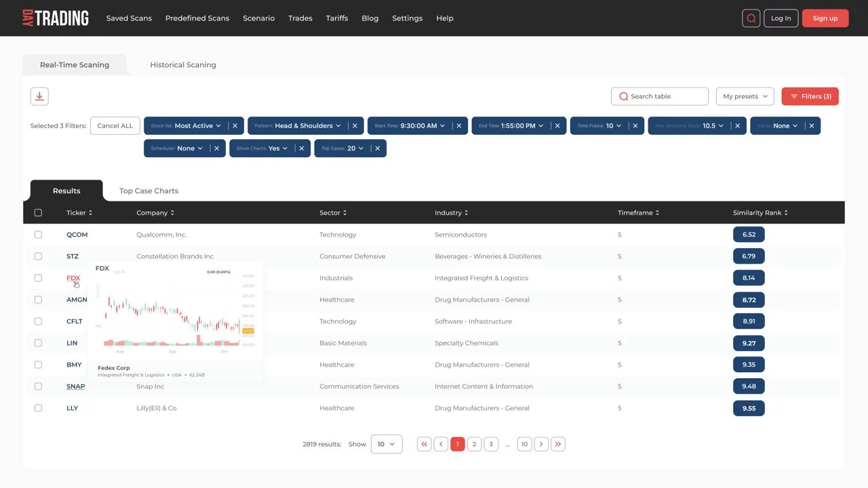Go to the next results page
This screenshot has width=868, height=488.
click(541, 445)
